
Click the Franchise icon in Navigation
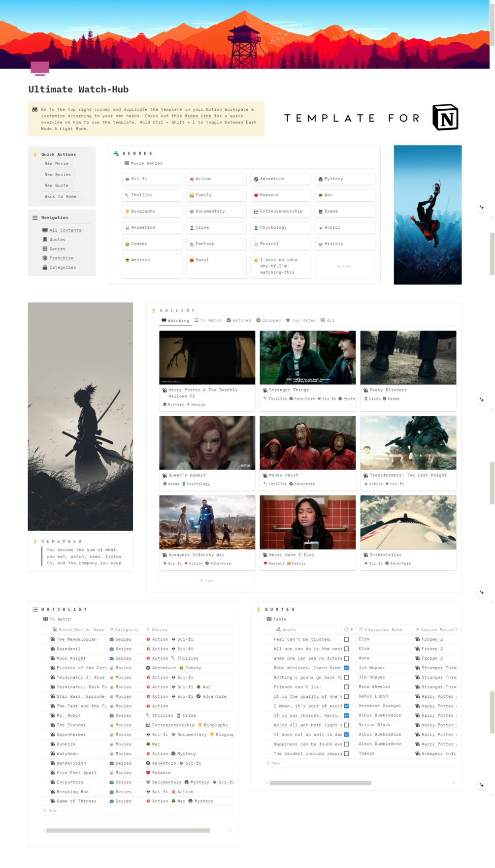[45, 258]
